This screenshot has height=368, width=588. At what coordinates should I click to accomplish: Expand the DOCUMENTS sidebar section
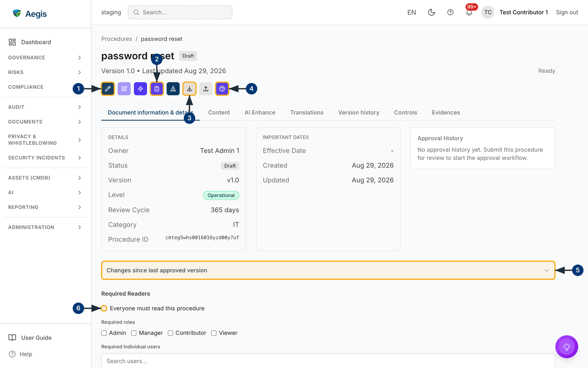[x=45, y=122]
